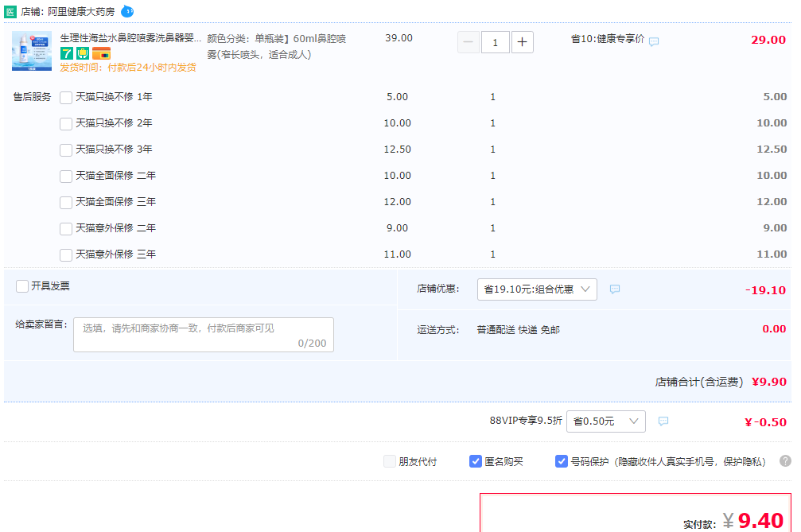The width and height of the screenshot is (801, 532).
Task: Tick 天猫只换不修 1年 checkbox
Action: 66,98
